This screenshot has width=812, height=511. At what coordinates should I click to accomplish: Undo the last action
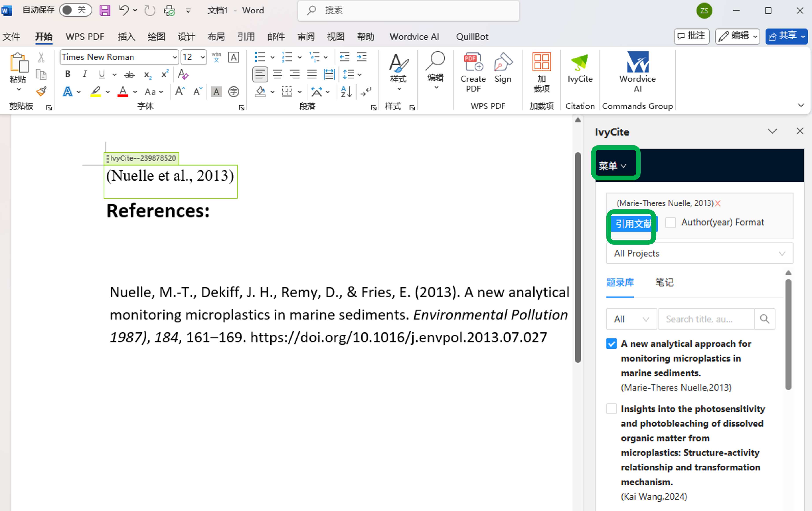click(124, 10)
